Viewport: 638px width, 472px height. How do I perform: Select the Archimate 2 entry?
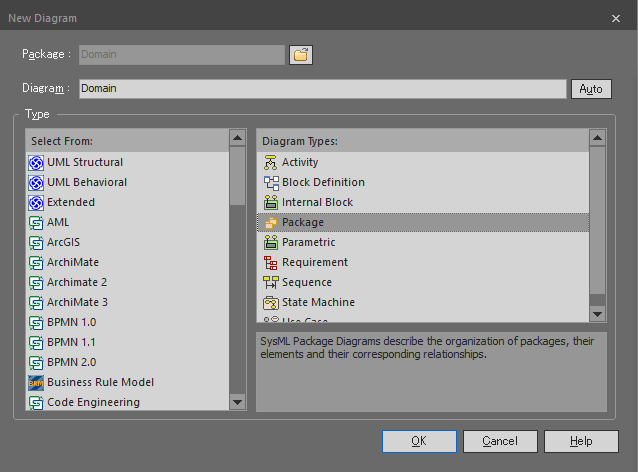coord(128,282)
